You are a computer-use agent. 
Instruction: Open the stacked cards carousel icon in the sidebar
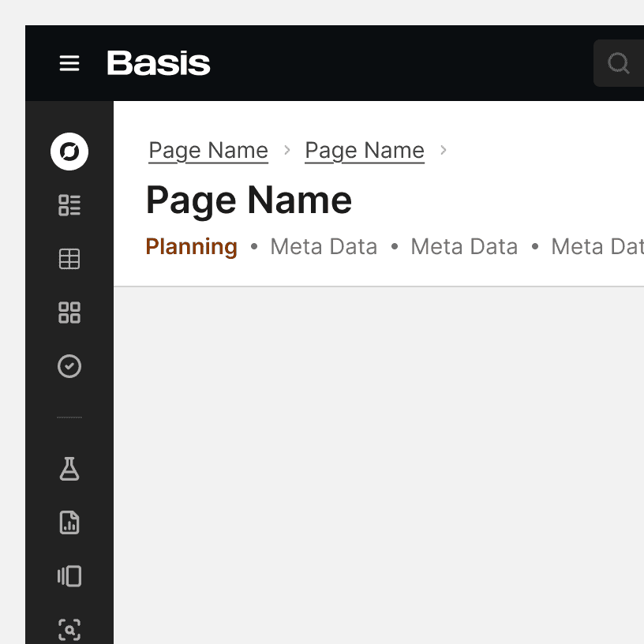(69, 576)
